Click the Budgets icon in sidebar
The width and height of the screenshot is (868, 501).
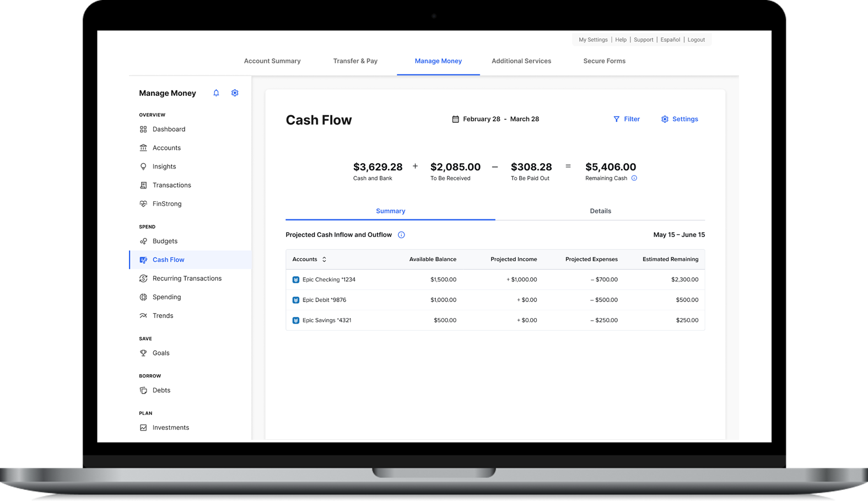[x=143, y=241]
